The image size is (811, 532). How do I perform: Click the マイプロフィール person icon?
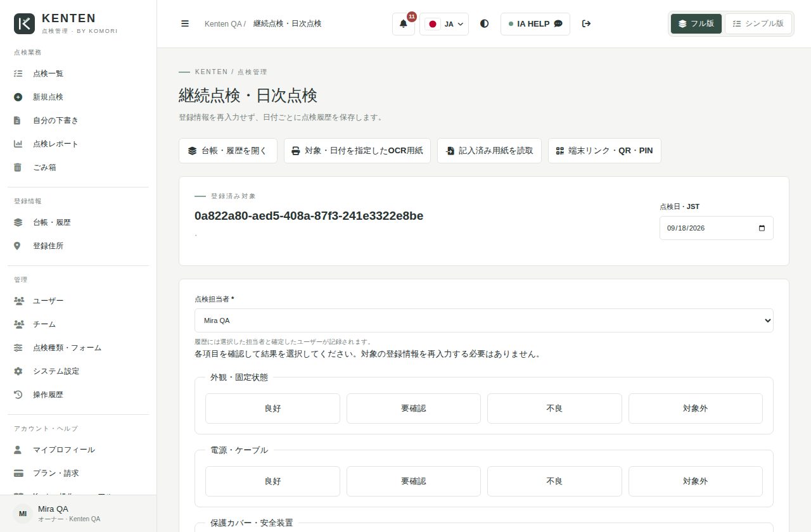[18, 450]
